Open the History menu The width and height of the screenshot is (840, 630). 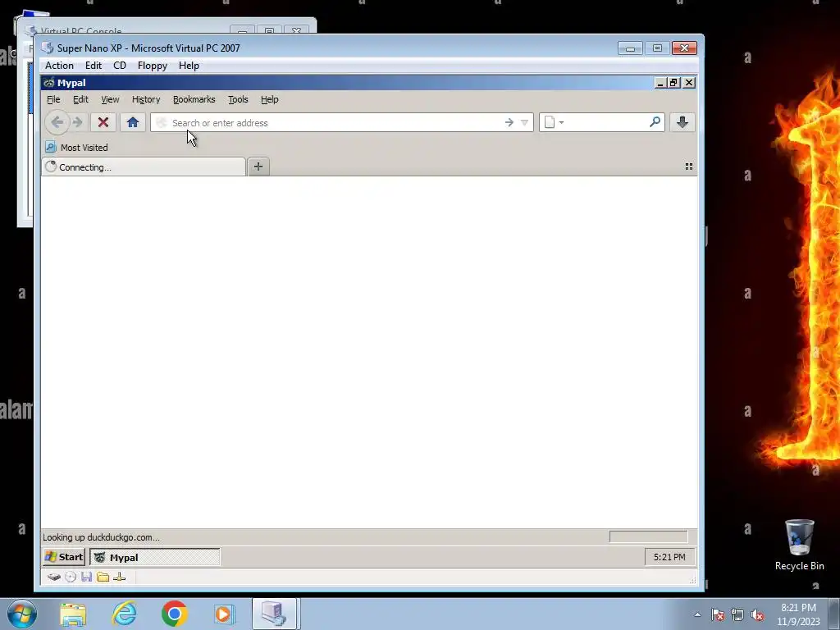coord(146,99)
